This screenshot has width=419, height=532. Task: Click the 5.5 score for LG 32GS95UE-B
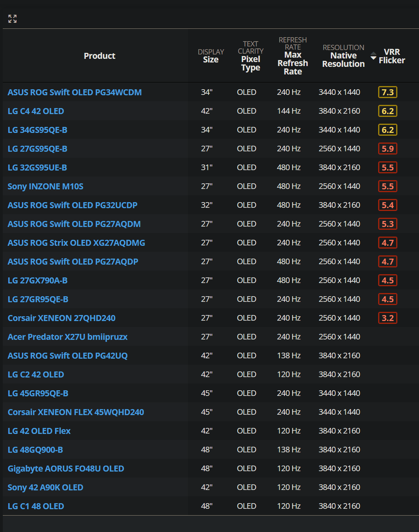pos(388,168)
